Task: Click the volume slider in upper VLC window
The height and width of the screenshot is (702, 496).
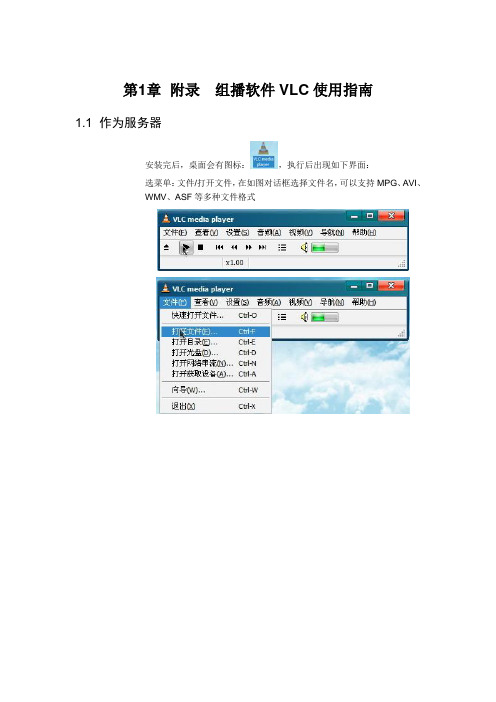Action: [325, 248]
